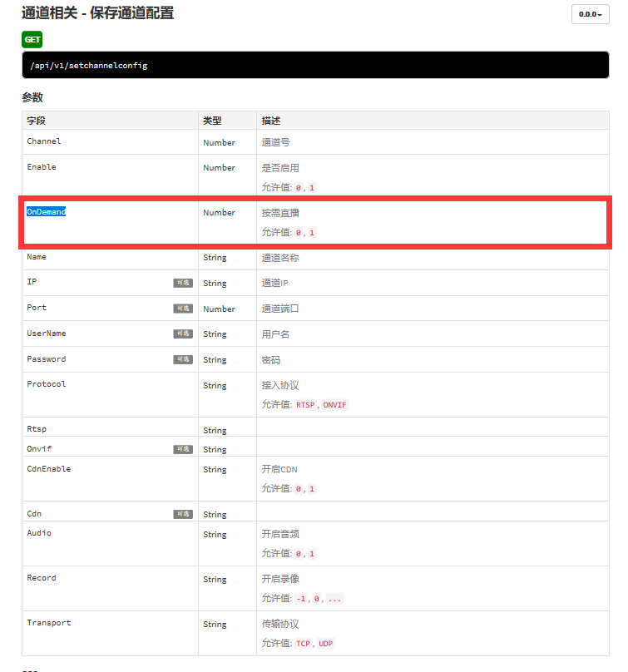Screen dimensions: 628x672
Task: Click the Password field name
Action: tap(47, 358)
